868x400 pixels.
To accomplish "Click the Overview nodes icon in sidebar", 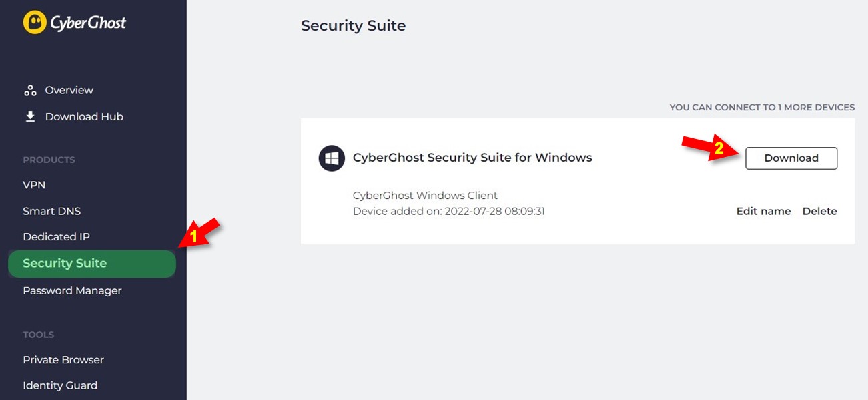I will (30, 91).
